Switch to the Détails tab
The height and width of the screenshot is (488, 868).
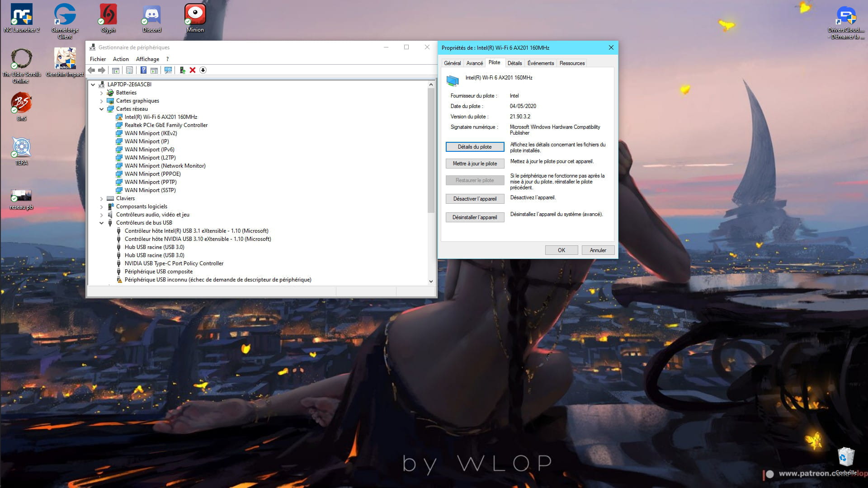[514, 63]
